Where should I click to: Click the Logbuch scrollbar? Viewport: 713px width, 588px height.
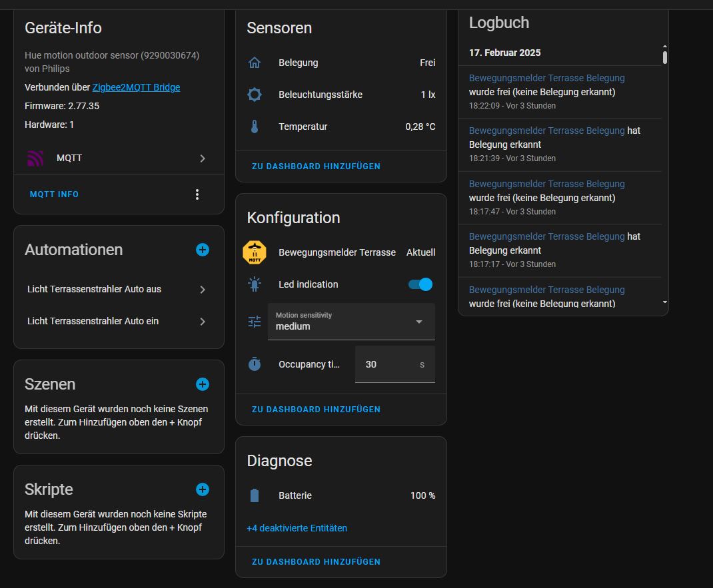tap(664, 58)
